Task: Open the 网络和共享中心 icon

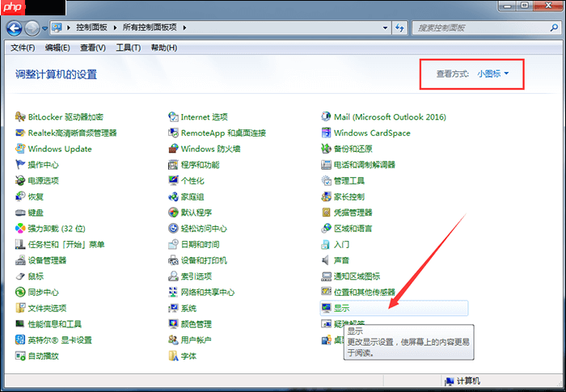Action: tap(173, 292)
